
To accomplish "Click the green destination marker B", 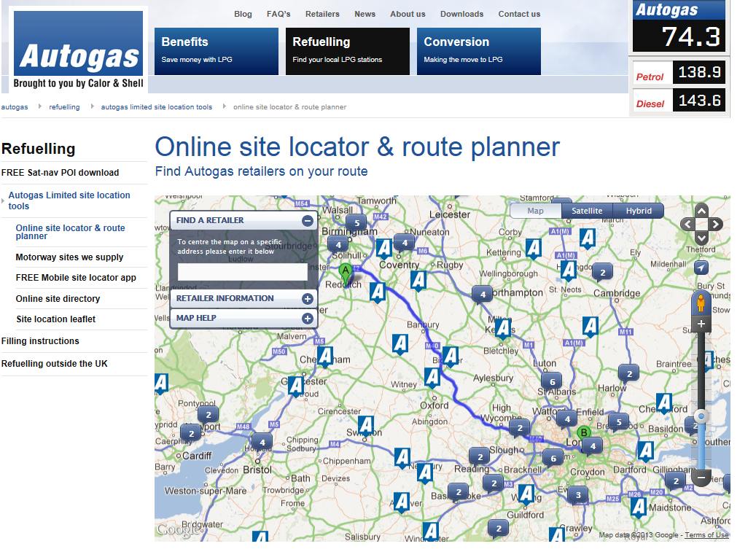I will click(583, 433).
